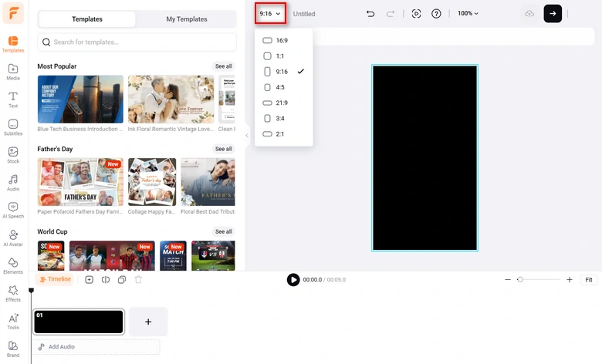The width and height of the screenshot is (602, 364).
Task: Open the Templates sidebar panel
Action: (x=13, y=44)
